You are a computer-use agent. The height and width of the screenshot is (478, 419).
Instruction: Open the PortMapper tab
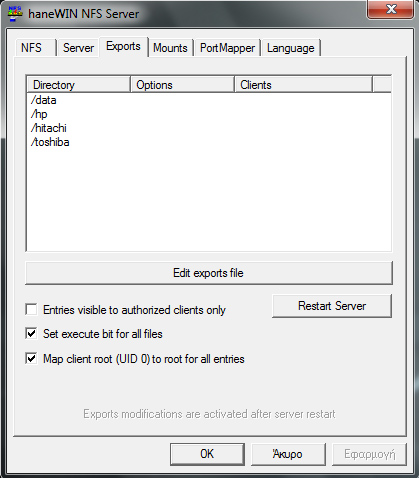click(x=227, y=48)
